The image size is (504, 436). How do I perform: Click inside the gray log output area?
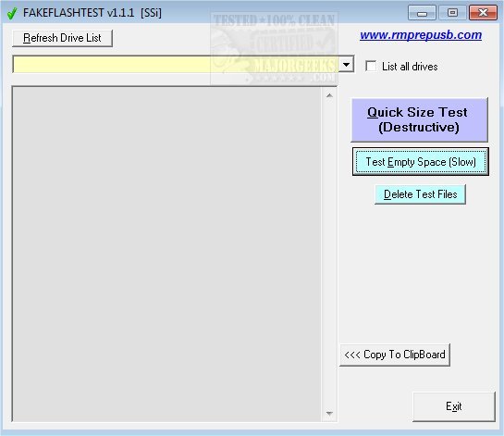tap(167, 255)
